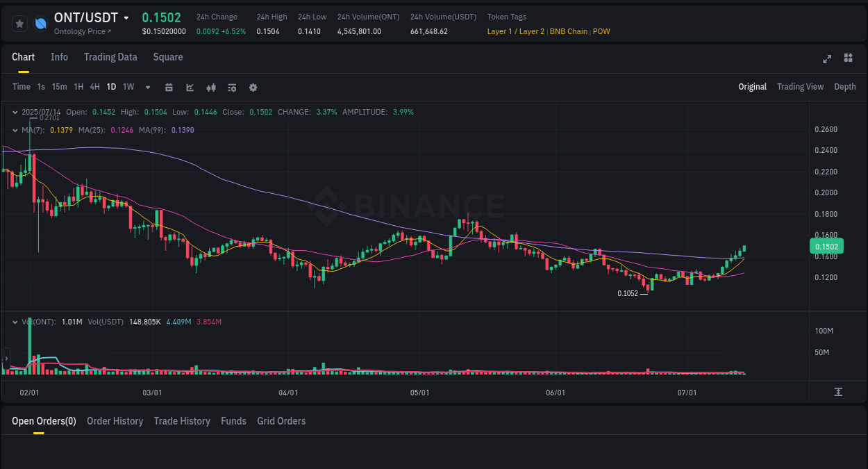868x469 pixels.
Task: Open the indicators list icon
Action: click(x=232, y=87)
